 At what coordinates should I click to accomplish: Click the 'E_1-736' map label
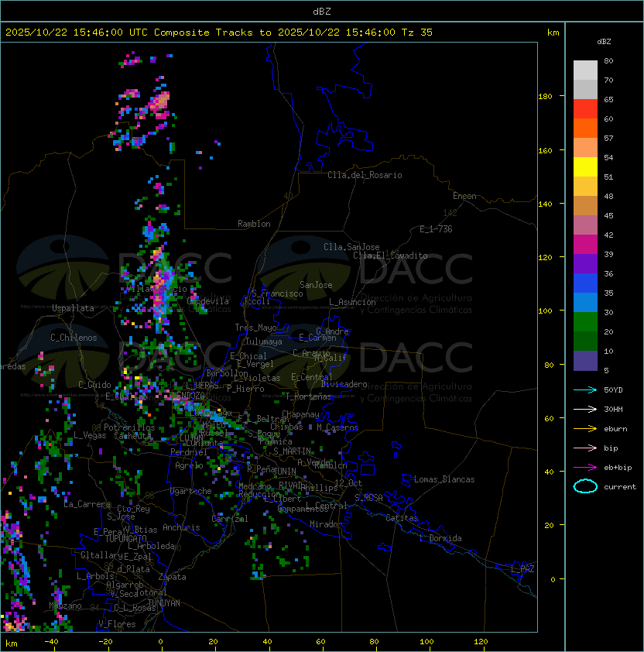point(436,229)
